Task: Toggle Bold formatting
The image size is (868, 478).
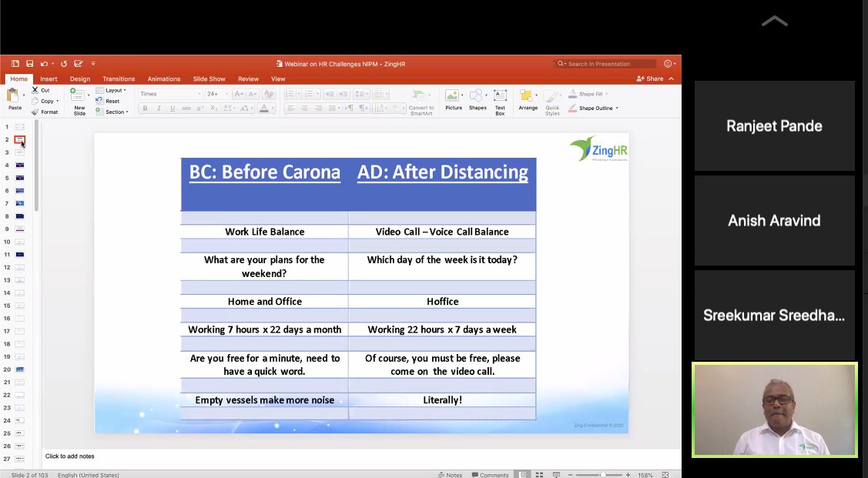Action: click(145, 109)
